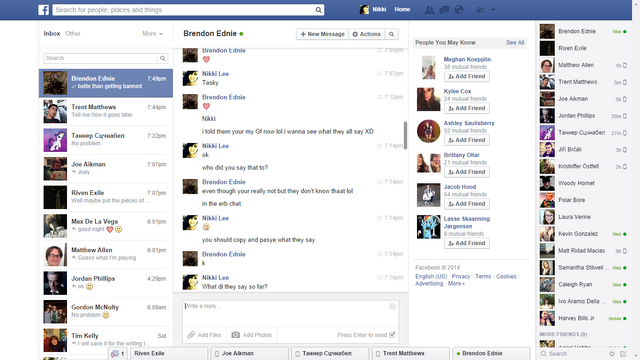Open chat sidebar options gear icon

(611, 354)
